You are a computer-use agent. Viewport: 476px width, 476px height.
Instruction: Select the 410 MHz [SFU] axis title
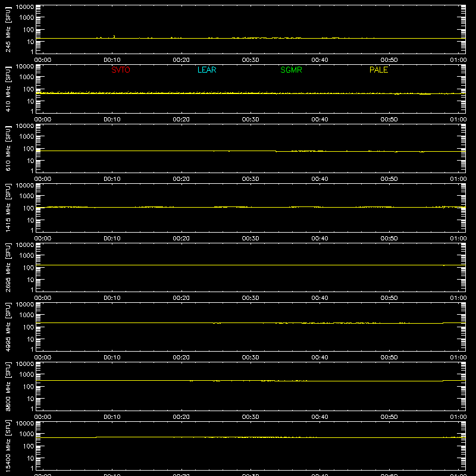tap(8, 89)
